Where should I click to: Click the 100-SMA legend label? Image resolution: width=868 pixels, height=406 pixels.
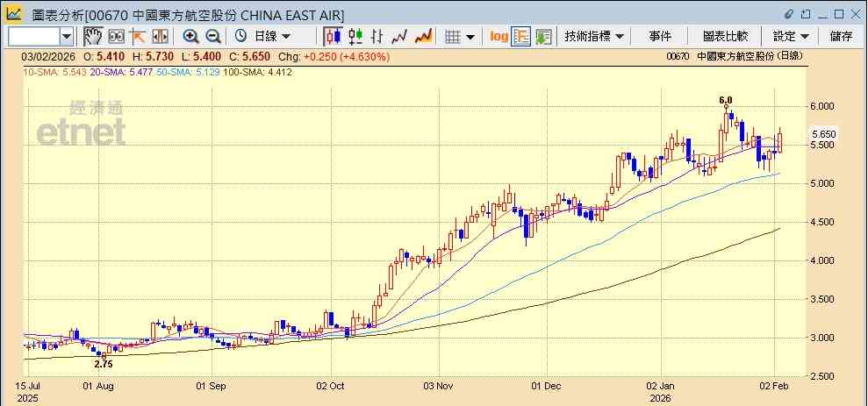point(257,72)
